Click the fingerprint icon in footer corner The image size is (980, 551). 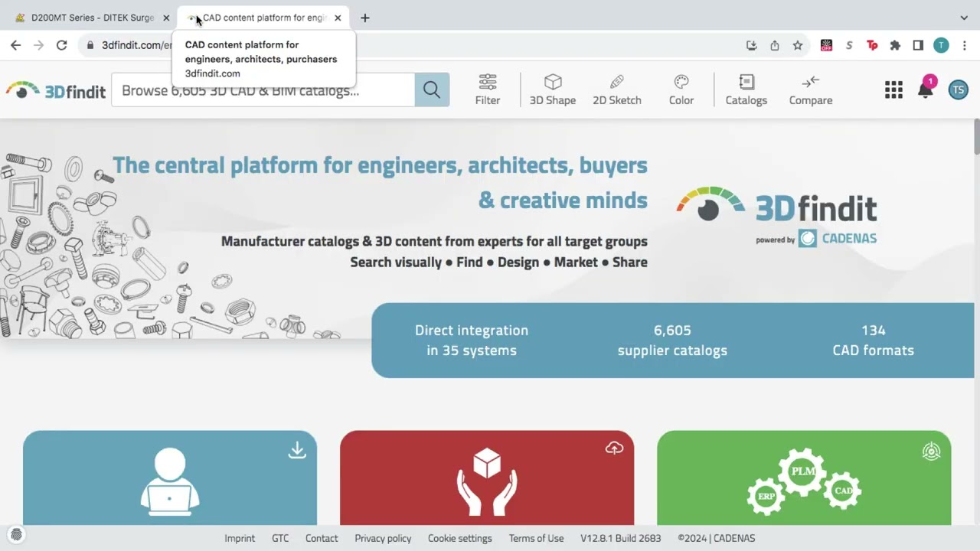click(16, 534)
